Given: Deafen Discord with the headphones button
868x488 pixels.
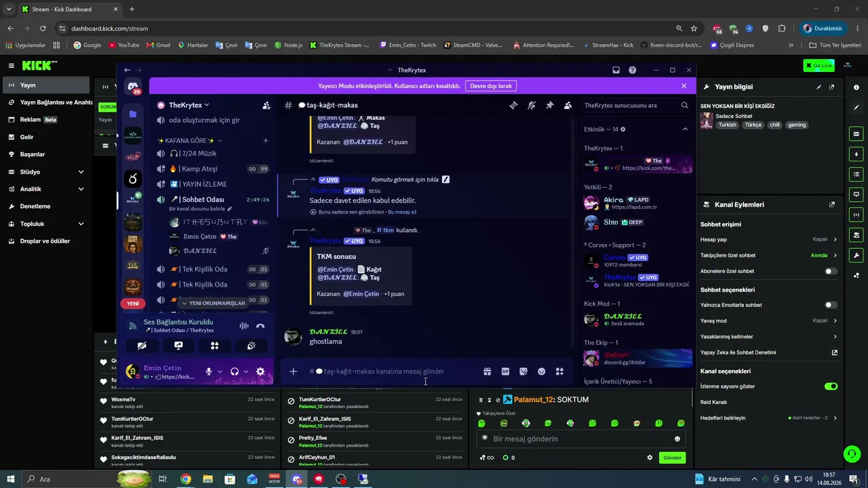Looking at the screenshot, I should pos(235,371).
